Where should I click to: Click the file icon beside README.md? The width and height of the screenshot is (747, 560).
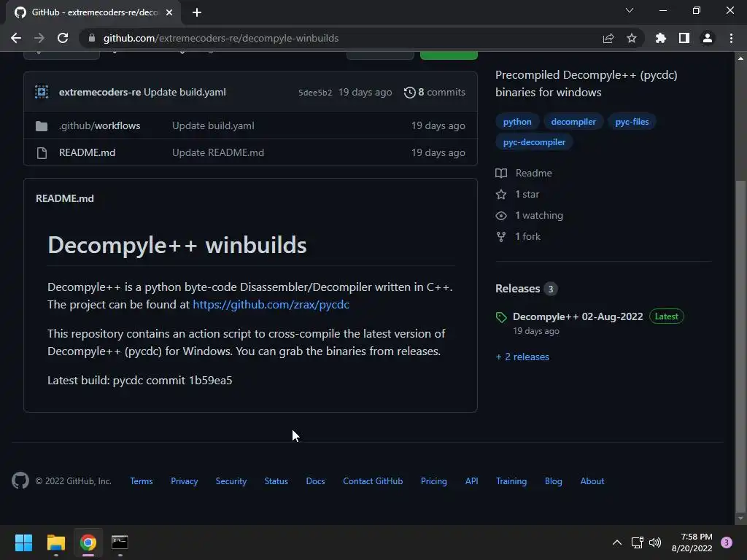click(x=42, y=153)
